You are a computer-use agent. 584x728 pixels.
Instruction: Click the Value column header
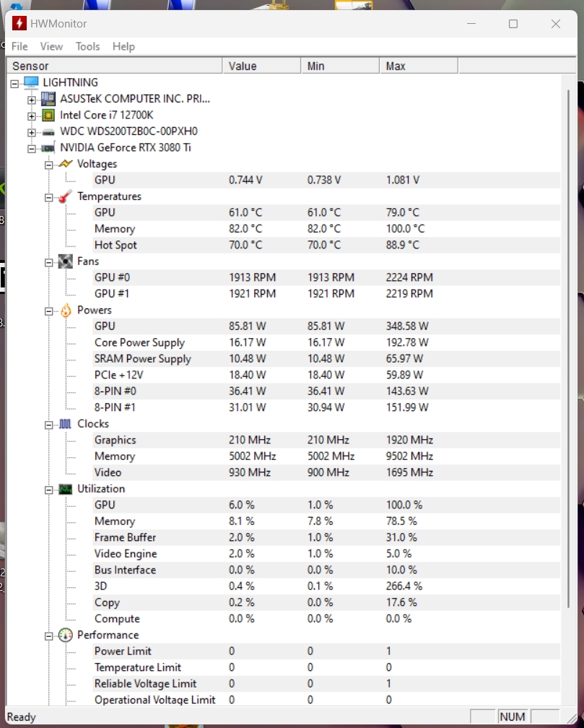[x=261, y=66]
